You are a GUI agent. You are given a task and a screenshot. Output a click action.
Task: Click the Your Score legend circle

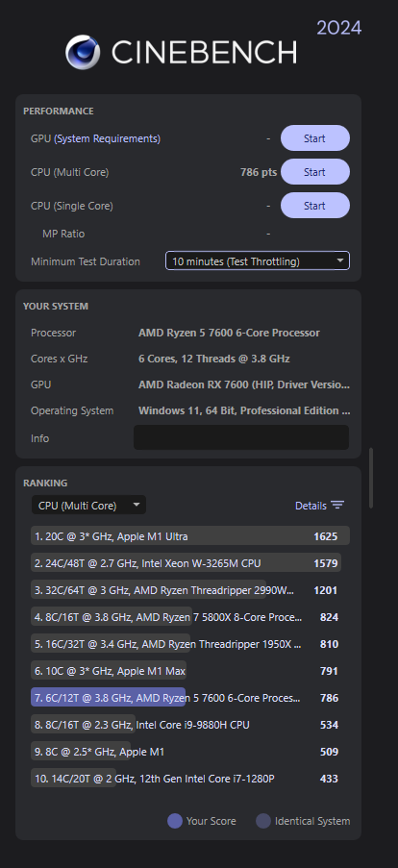pos(175,821)
